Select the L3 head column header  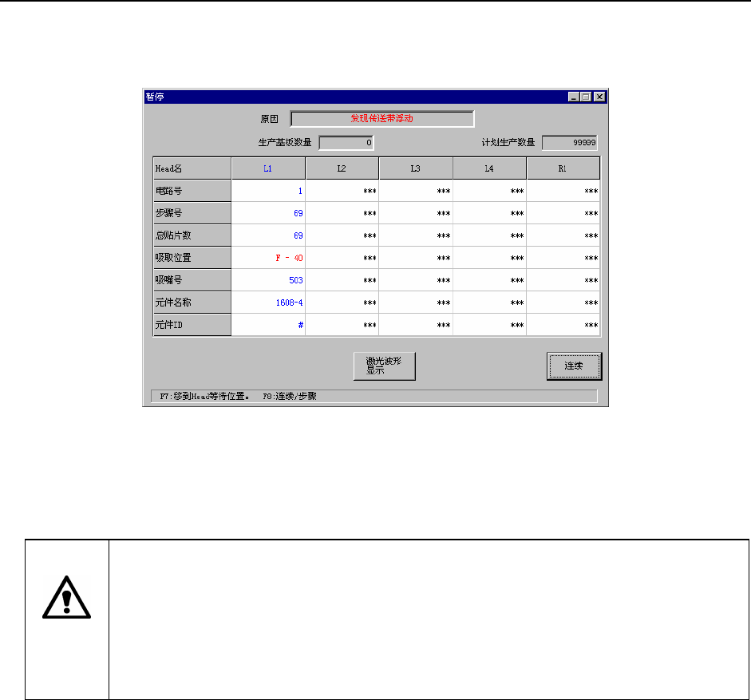coord(416,168)
